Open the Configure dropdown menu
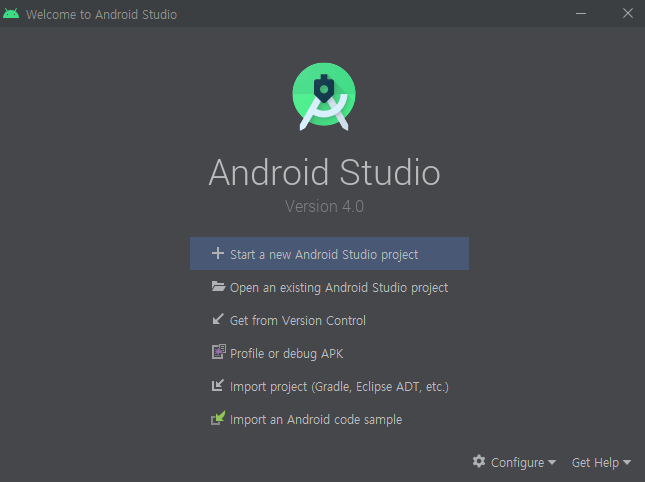Viewport: 645px width, 482px height. pos(515,462)
